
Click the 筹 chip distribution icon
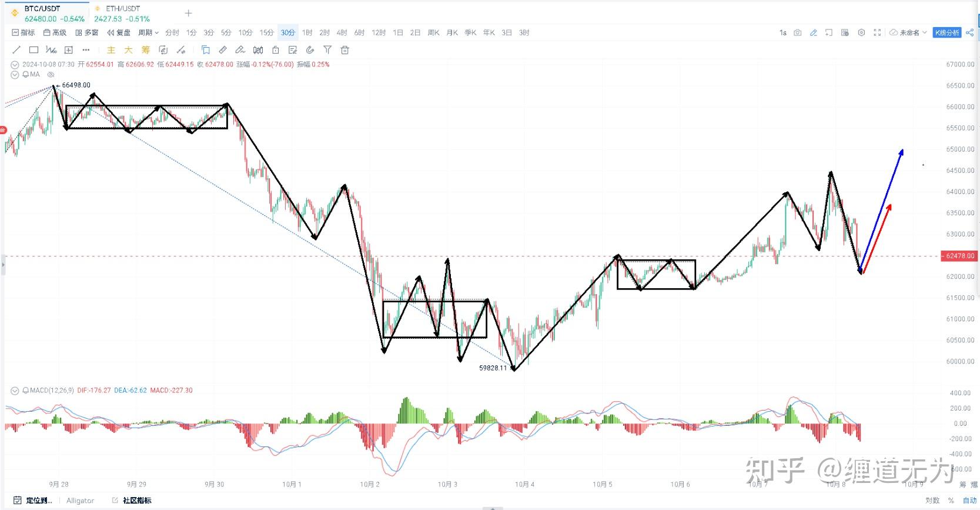point(146,50)
